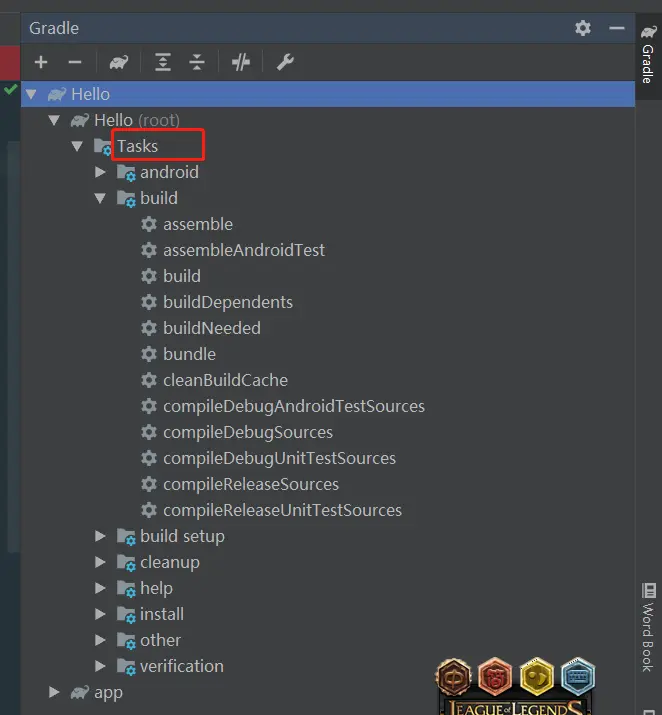Select the buildDependents task
This screenshot has height=715, width=662.
click(228, 302)
